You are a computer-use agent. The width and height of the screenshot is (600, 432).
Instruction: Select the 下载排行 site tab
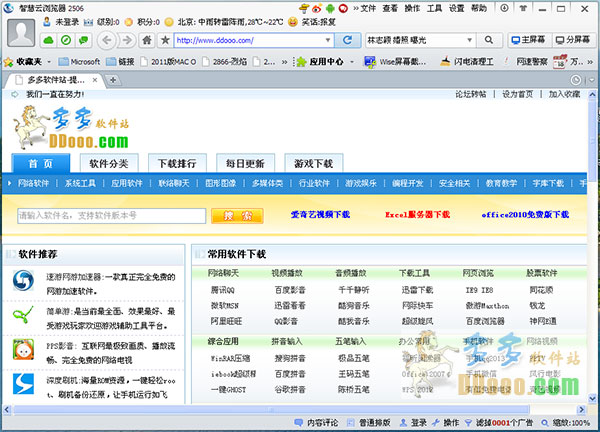click(x=177, y=164)
